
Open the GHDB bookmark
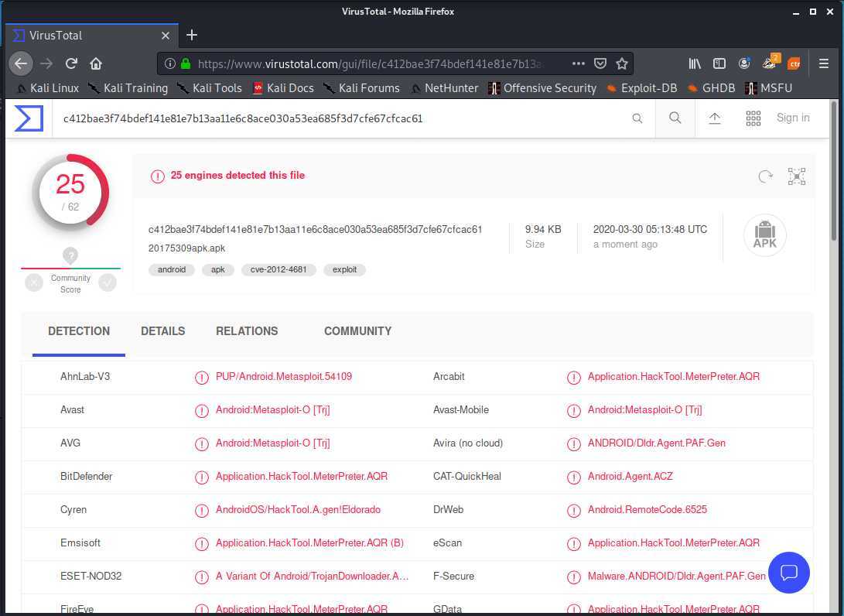pos(712,87)
